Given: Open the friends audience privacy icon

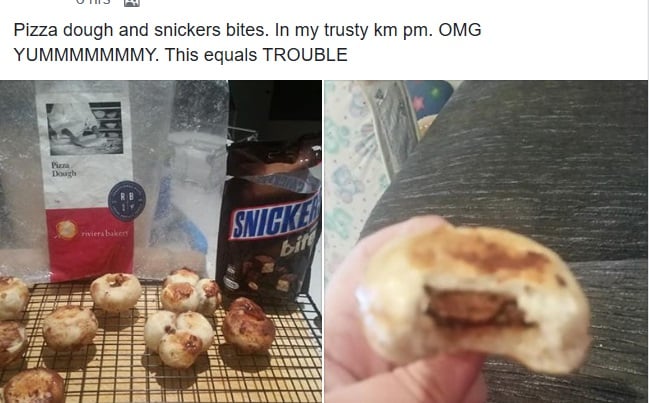Looking at the screenshot, I should (x=132, y=2).
